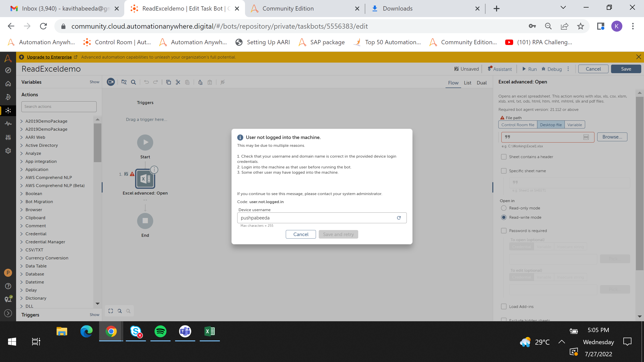Open the three-dot menu on Excel action node

pyautogui.click(x=154, y=170)
